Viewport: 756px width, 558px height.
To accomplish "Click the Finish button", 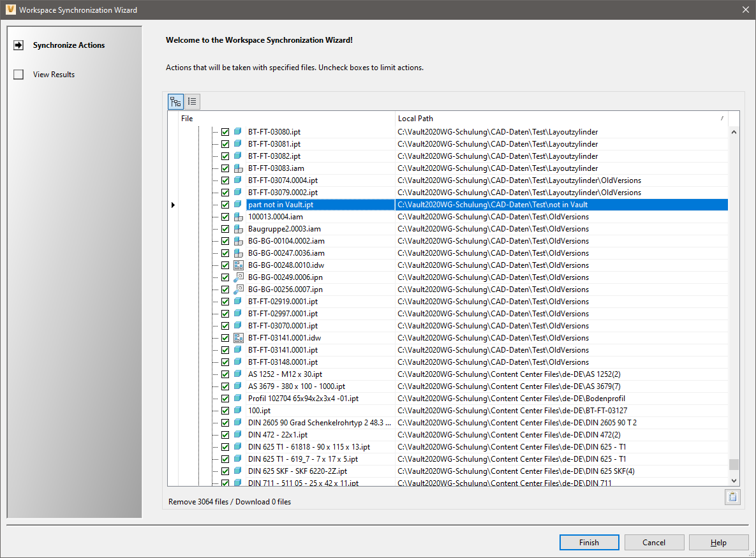I will click(x=589, y=542).
